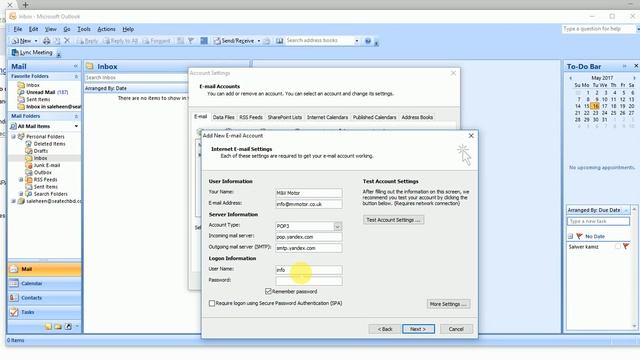Click the Test Account Settings button

click(393, 220)
